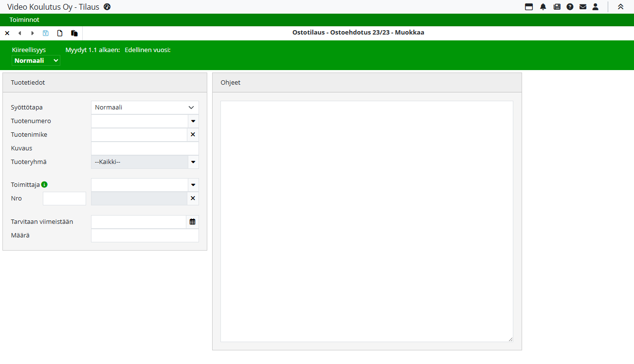634x364 pixels.
Task: Open calendar for Tarvitaan viimeistään
Action: [x=193, y=222]
